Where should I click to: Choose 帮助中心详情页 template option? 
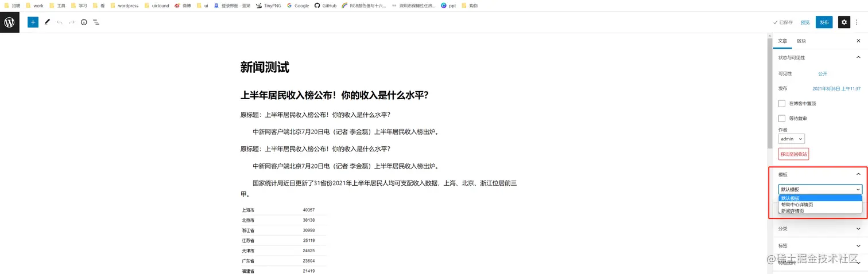(820, 205)
